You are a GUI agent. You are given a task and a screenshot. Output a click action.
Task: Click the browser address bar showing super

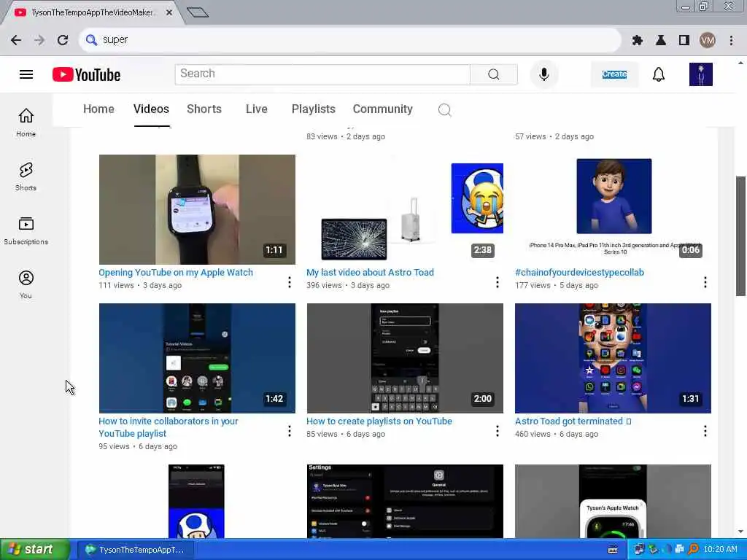(350, 40)
